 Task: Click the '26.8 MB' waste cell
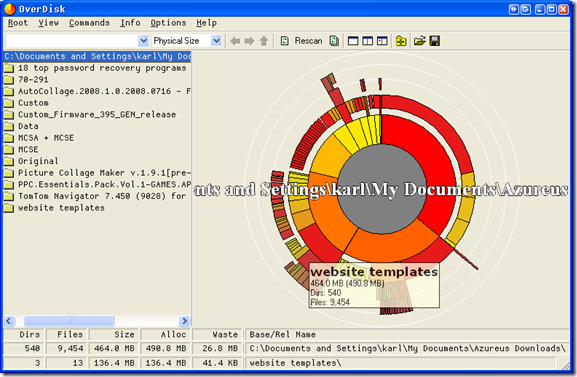click(217, 348)
